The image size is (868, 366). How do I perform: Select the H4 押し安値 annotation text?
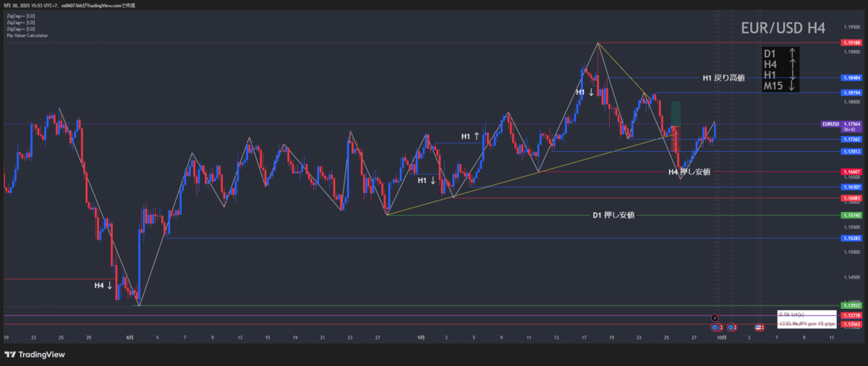[x=689, y=171]
